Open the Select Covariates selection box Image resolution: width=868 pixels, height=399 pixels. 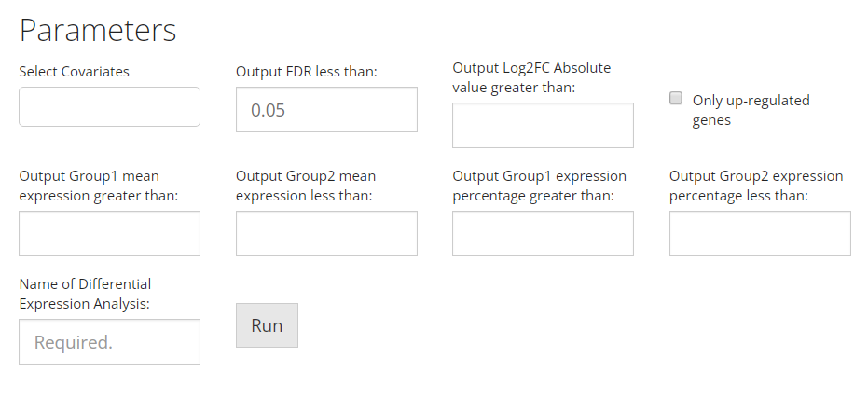click(x=109, y=107)
